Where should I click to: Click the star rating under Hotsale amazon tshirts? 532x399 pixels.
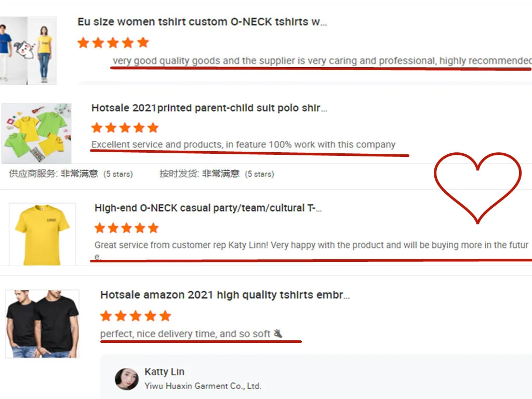(136, 315)
